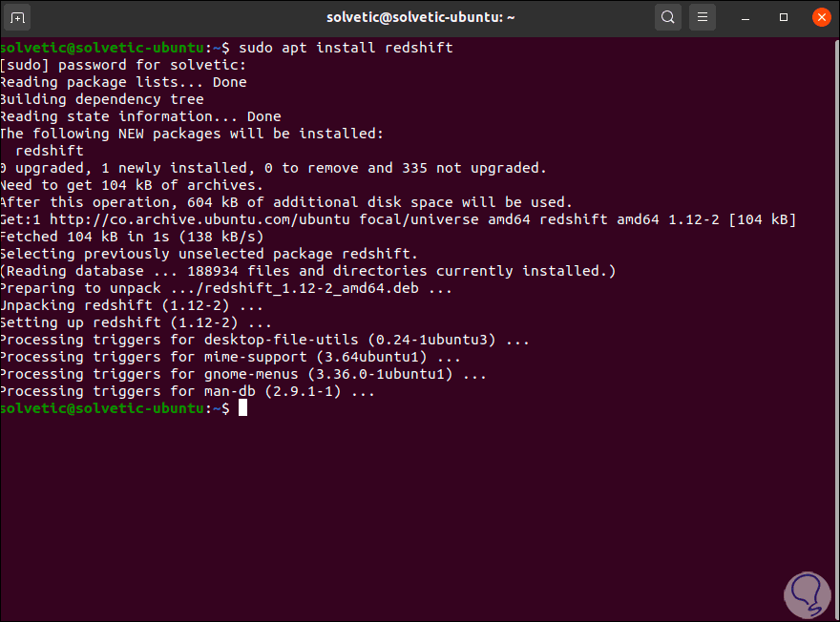Click 'After this operation, 604 kB' line
Viewport: 840px width, 622px height.
pyautogui.click(x=286, y=202)
